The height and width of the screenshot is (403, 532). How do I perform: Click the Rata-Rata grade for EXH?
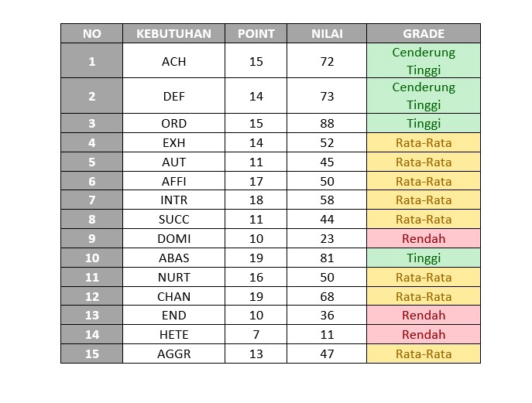424,143
